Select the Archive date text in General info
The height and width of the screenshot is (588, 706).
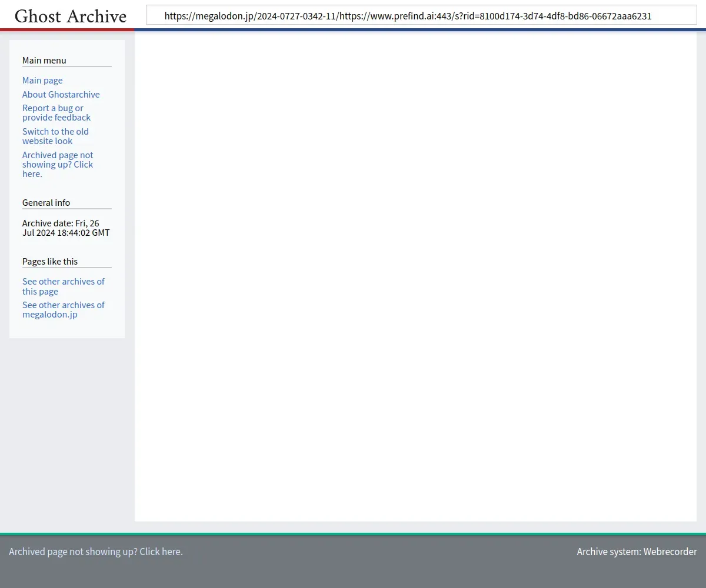(x=66, y=228)
